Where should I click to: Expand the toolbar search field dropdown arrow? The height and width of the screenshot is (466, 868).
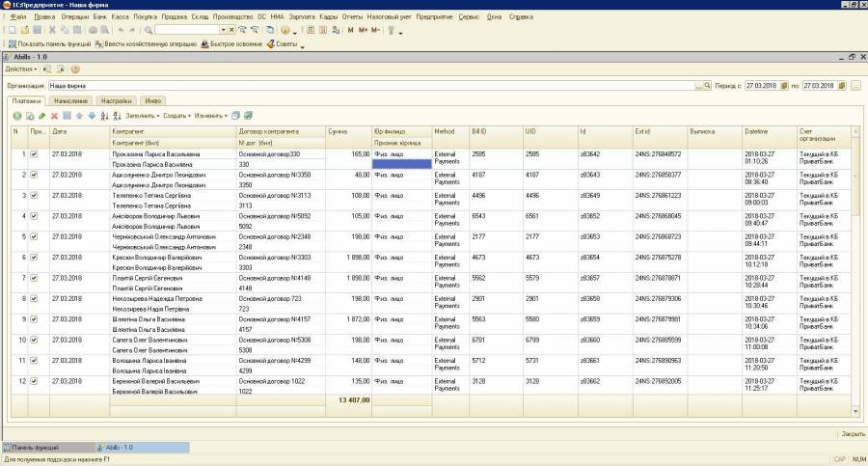point(223,30)
